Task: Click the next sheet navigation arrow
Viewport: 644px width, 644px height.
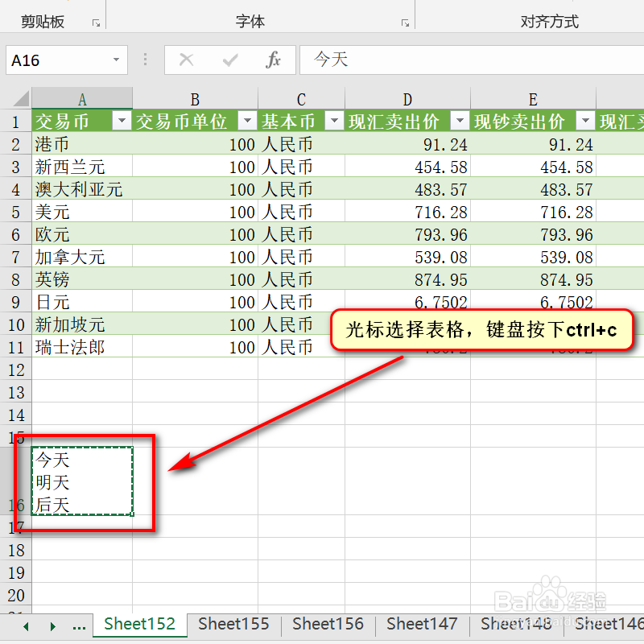Action: (x=52, y=625)
